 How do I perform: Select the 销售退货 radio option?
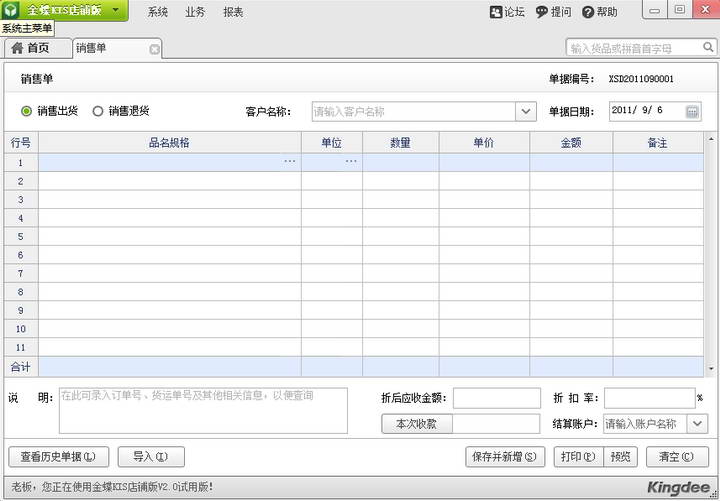[98, 111]
